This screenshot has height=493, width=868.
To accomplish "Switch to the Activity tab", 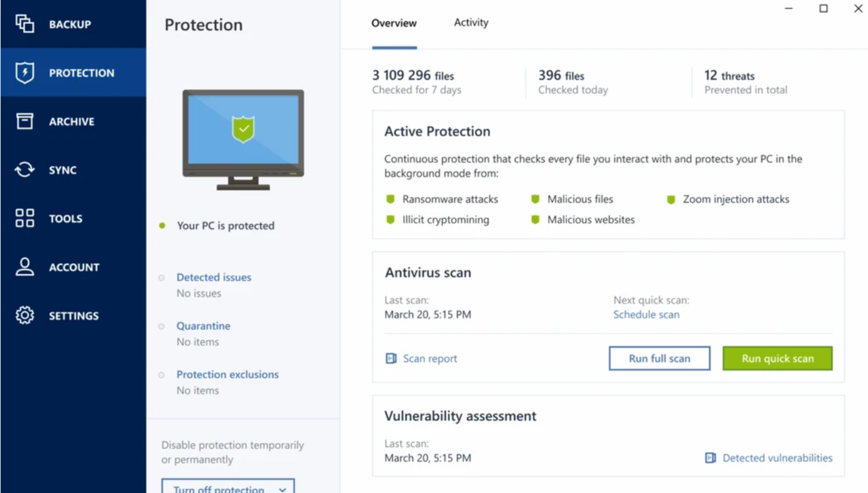I will pos(470,22).
